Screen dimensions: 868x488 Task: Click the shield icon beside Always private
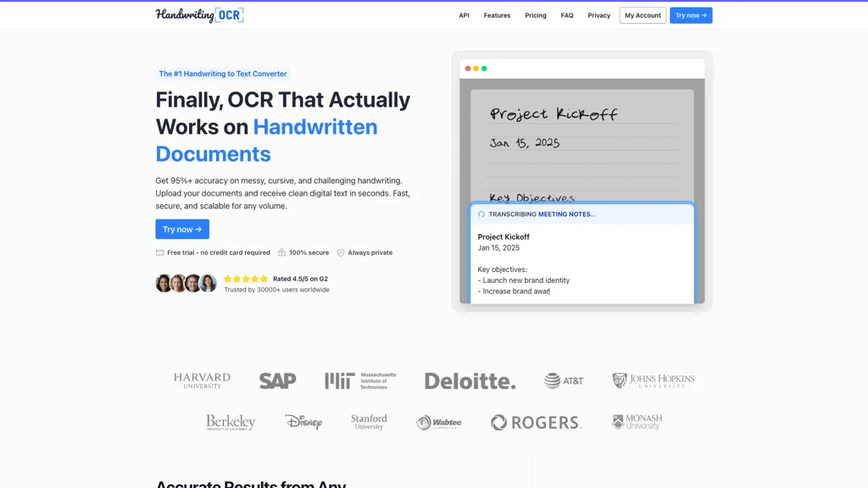pyautogui.click(x=341, y=252)
